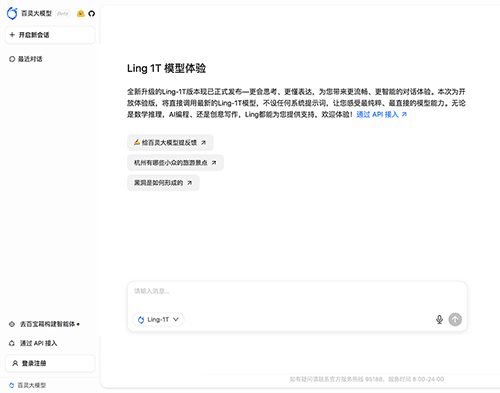Start a new chat with 开启新会话
The width and height of the screenshot is (500, 393).
(50, 35)
